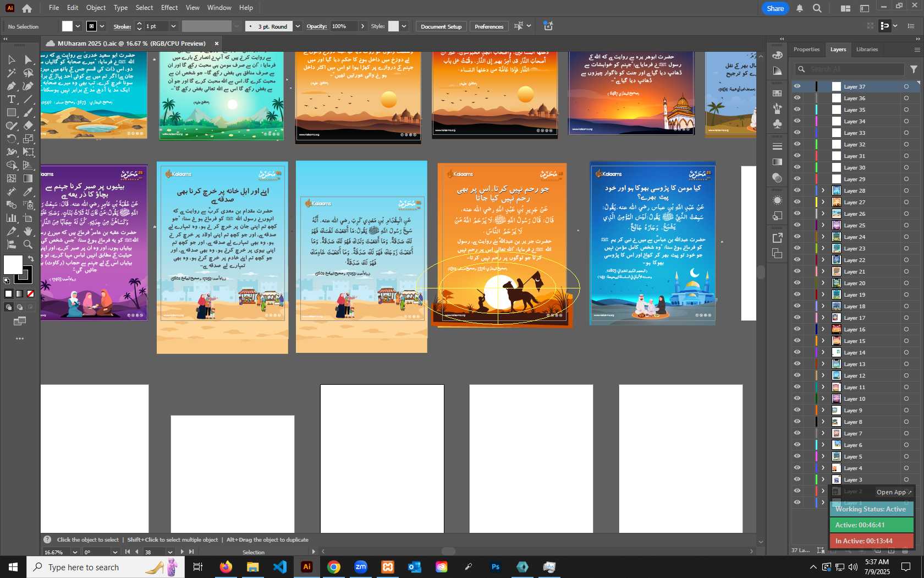Select the Selection tool arrow
The image size is (924, 578).
tap(12, 59)
